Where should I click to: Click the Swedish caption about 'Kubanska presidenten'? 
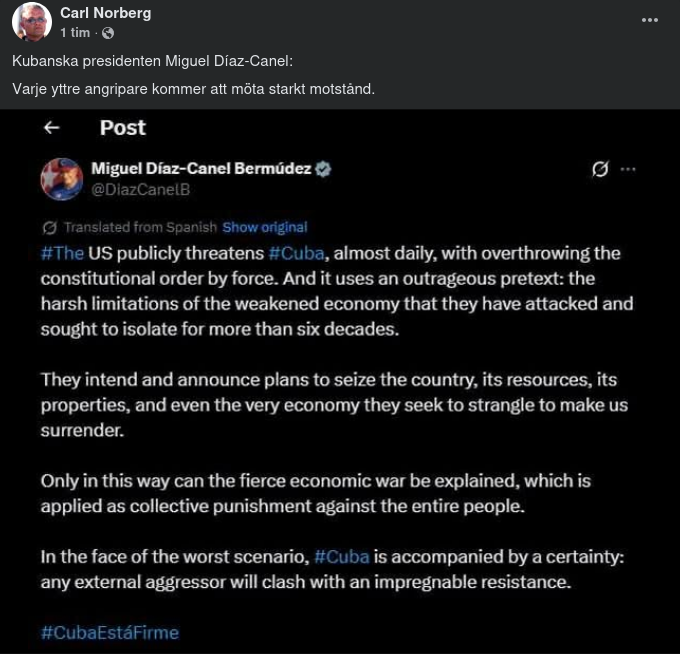coord(152,62)
